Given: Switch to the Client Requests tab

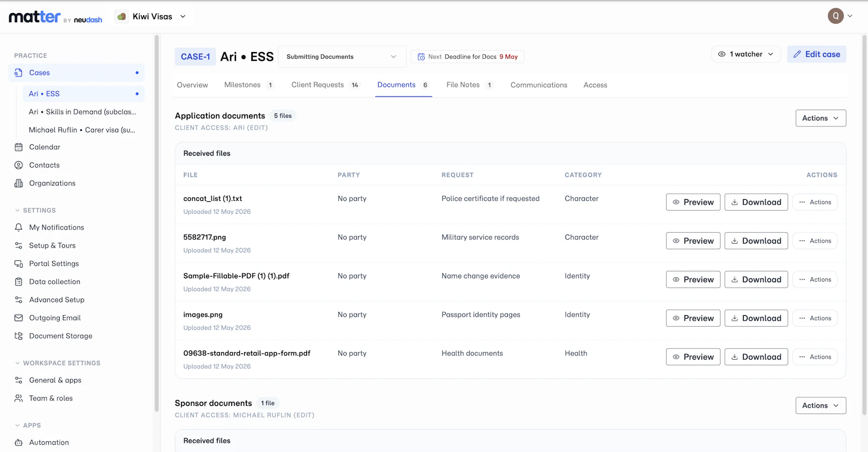Looking at the screenshot, I should 325,85.
